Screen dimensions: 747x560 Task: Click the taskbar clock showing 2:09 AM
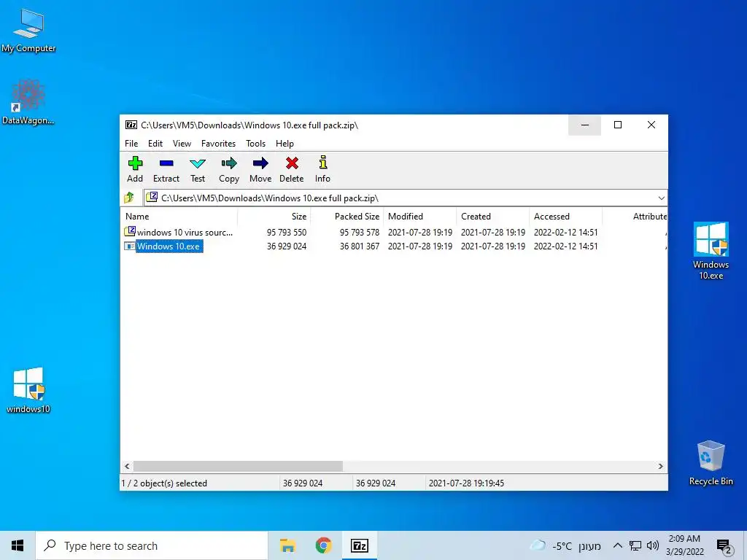point(684,545)
